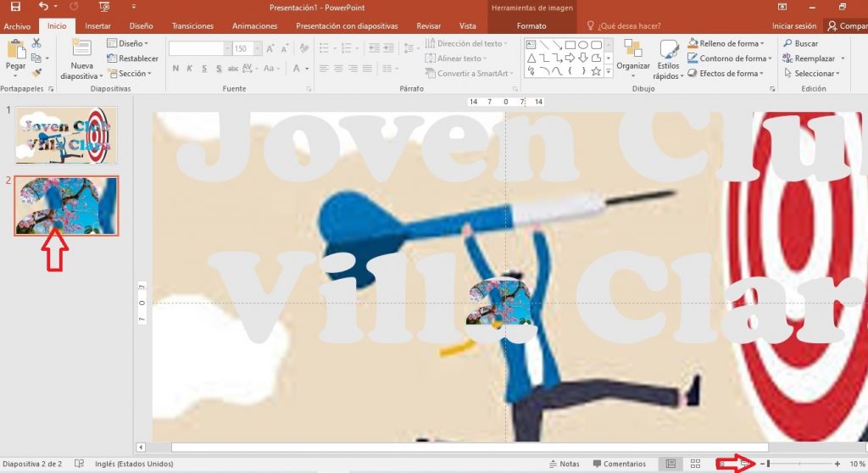This screenshot has width=868, height=473.
Task: Adjust the zoom slider handle
Action: [x=769, y=464]
